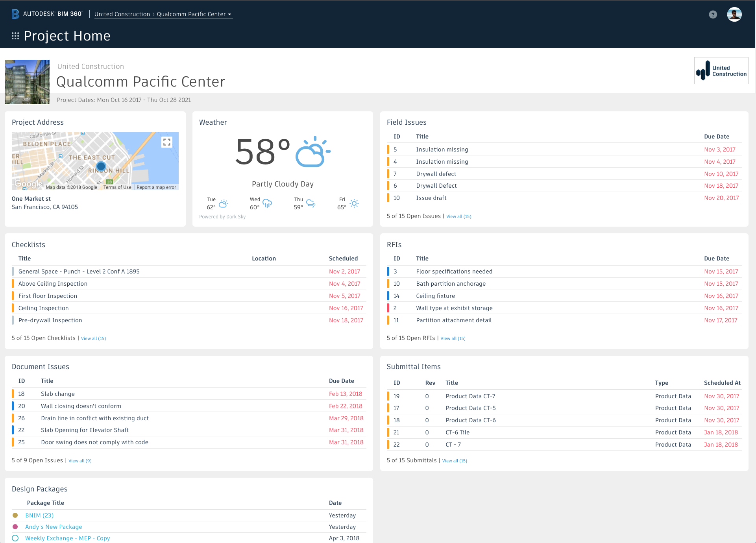The height and width of the screenshot is (543, 756).
Task: Click your profile avatar picture
Action: coord(734,14)
